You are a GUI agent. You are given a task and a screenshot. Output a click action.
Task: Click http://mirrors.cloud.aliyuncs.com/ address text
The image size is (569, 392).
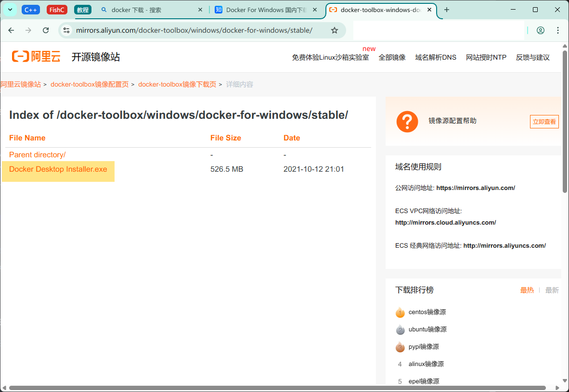tap(446, 223)
